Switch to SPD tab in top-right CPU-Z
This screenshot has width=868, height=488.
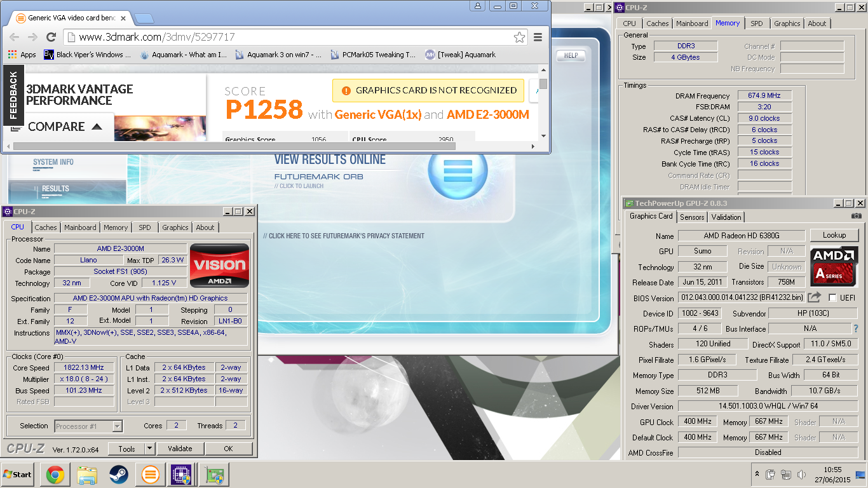pos(756,24)
